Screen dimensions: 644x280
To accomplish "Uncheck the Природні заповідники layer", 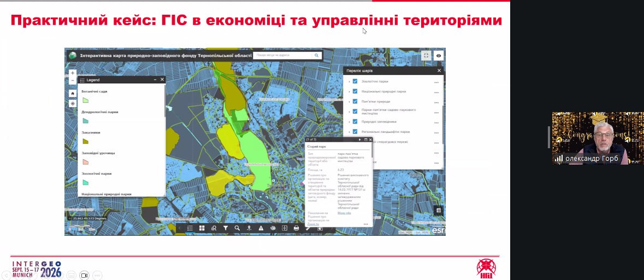I will click(x=355, y=122).
